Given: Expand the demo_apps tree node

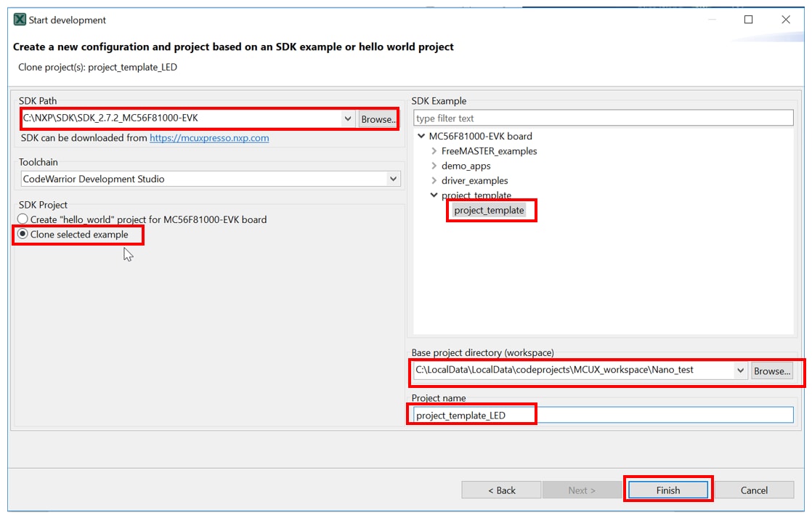Looking at the screenshot, I should point(434,166).
